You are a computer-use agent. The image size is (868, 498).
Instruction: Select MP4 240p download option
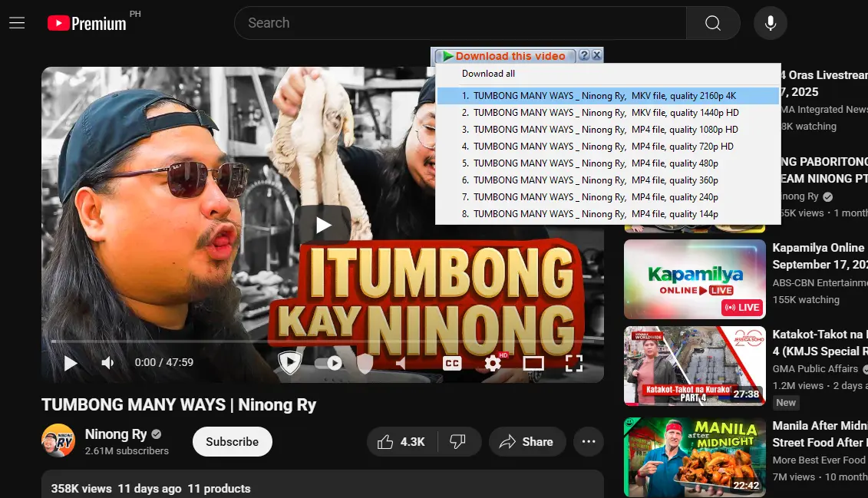(608, 197)
